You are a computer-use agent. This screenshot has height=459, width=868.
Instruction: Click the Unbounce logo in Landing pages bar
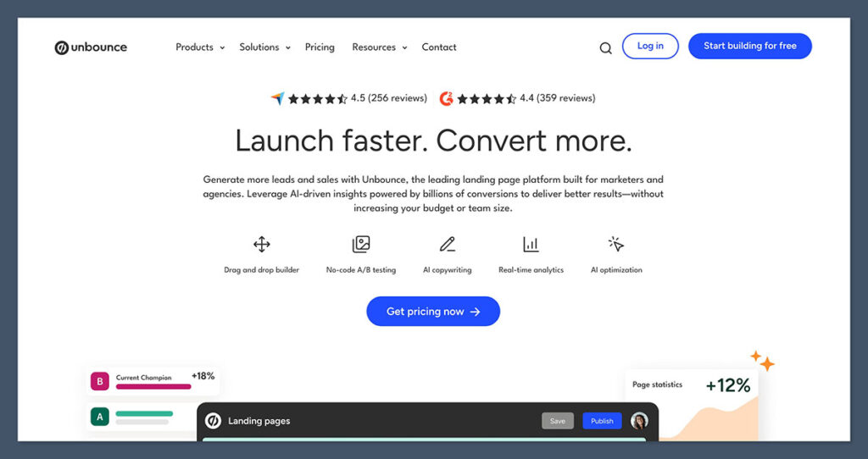click(x=213, y=421)
